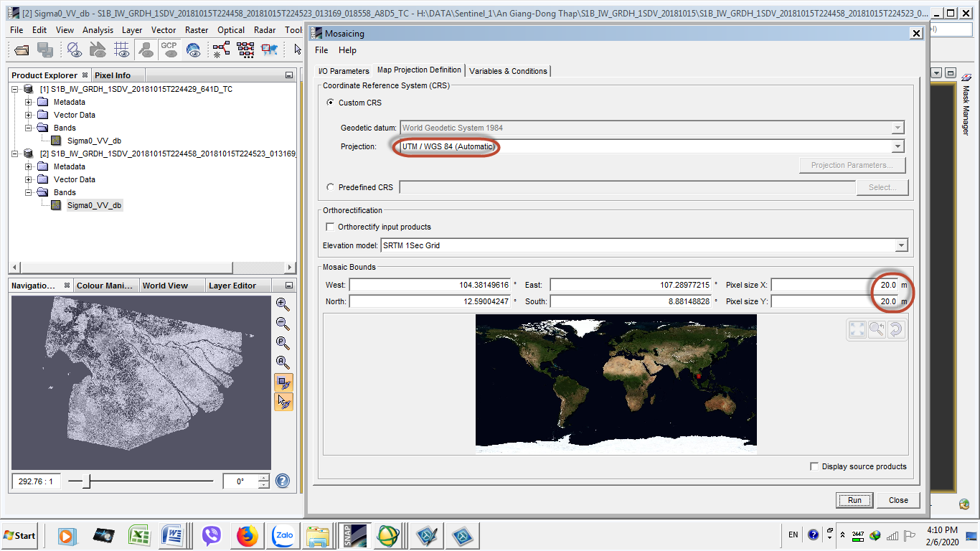
Task: Select the Custom CRS radio button
Action: pyautogui.click(x=330, y=103)
